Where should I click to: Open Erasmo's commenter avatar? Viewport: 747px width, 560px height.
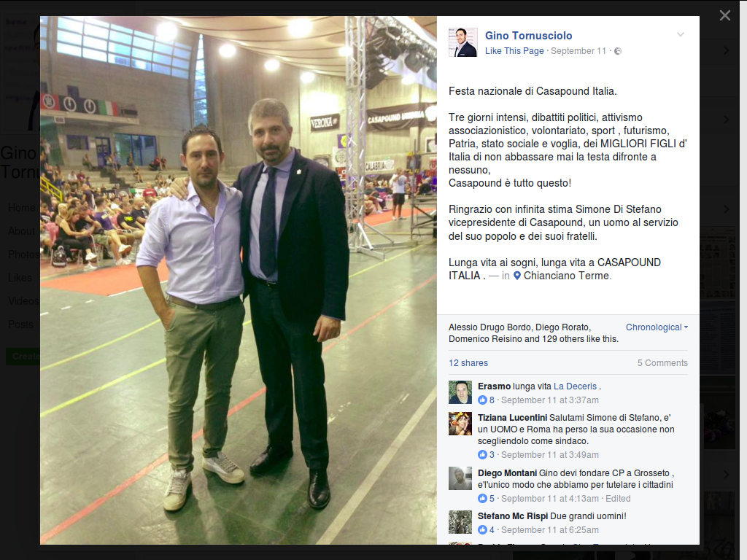point(460,392)
